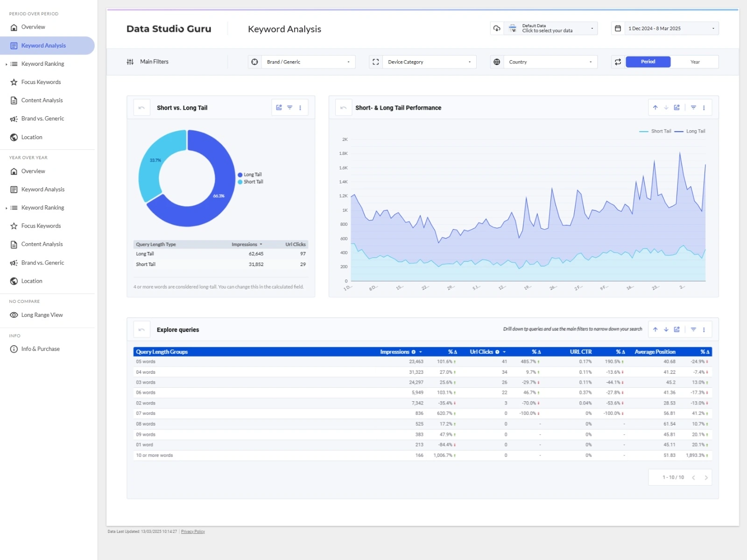Open the Privacy Policy link
The height and width of the screenshot is (560, 747).
click(193, 532)
